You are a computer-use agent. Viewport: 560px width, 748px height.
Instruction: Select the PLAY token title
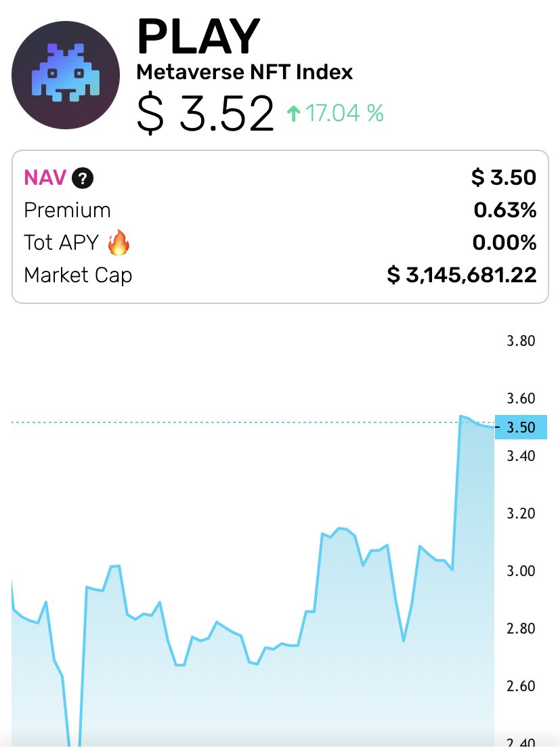tap(198, 37)
